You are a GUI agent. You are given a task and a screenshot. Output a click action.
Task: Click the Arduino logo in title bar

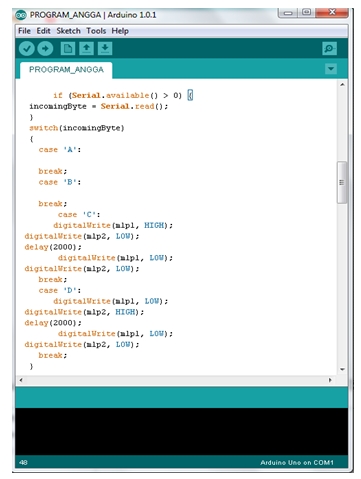point(21,15)
